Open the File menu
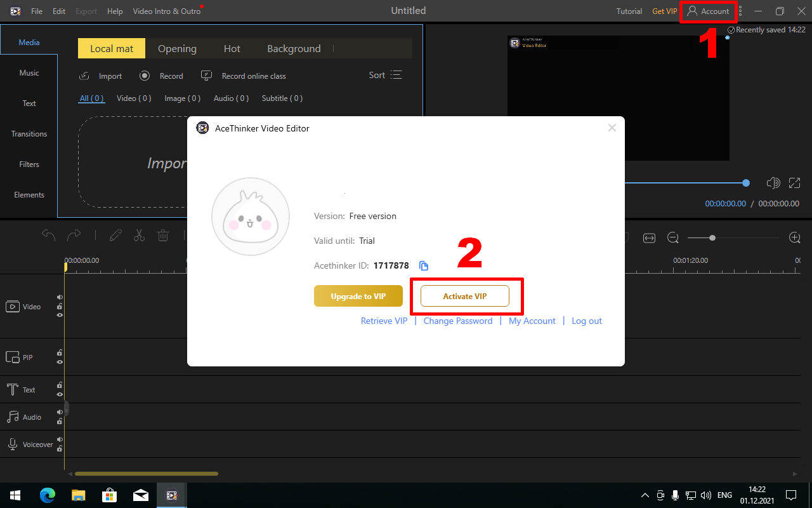This screenshot has width=812, height=508. [37, 11]
